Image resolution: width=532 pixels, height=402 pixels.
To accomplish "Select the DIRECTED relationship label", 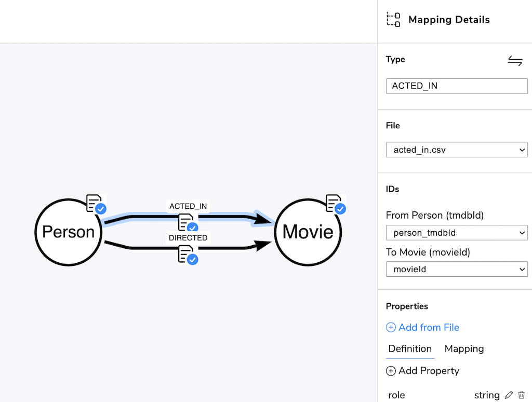I will click(x=188, y=238).
